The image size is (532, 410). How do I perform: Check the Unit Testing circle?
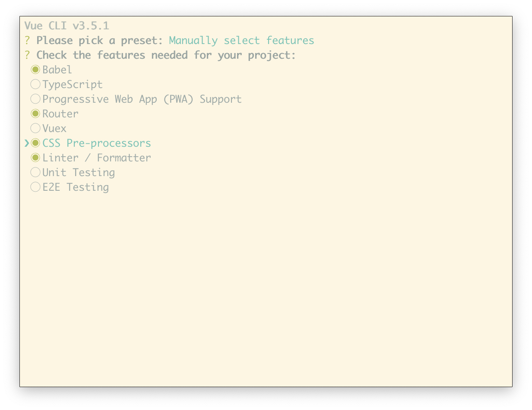tap(35, 172)
